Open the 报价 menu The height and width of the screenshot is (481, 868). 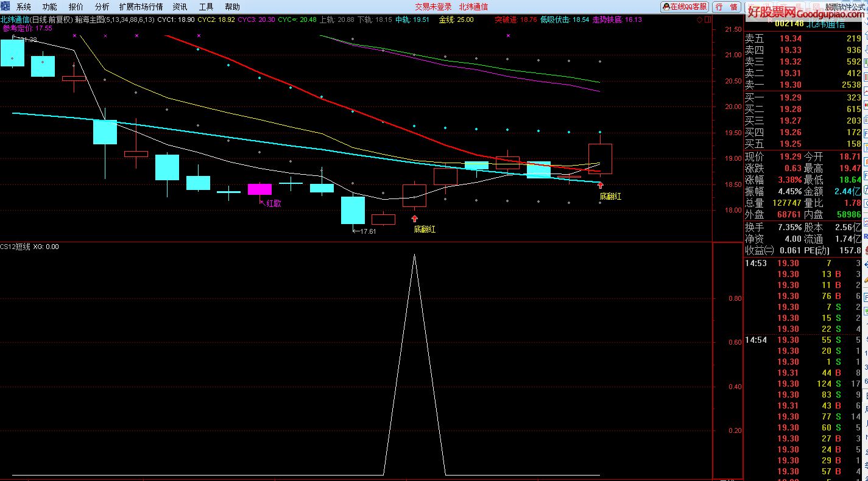(76, 7)
